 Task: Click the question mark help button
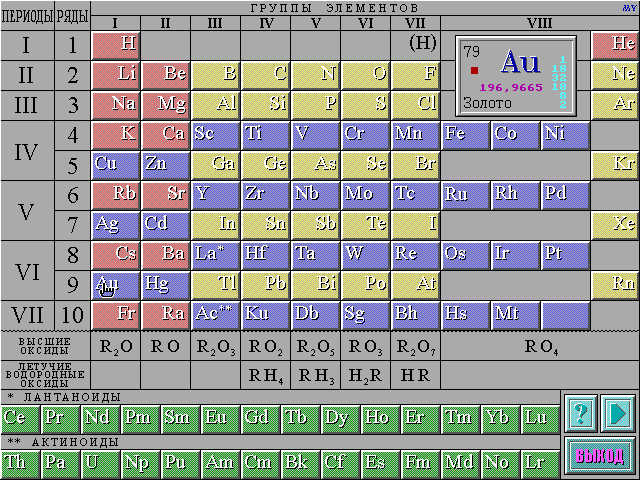tap(582, 412)
